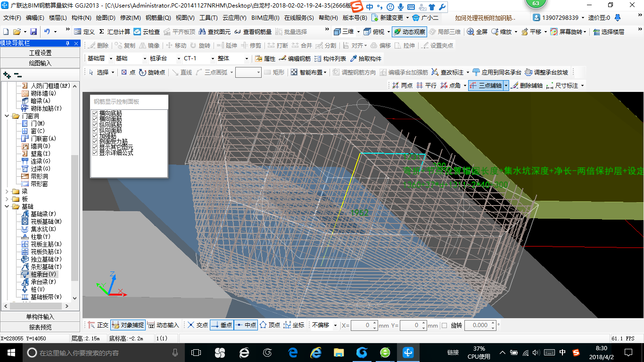The image size is (644, 362).
Task: Toggle 显示其它图元 checkbox
Action: coord(95,147)
